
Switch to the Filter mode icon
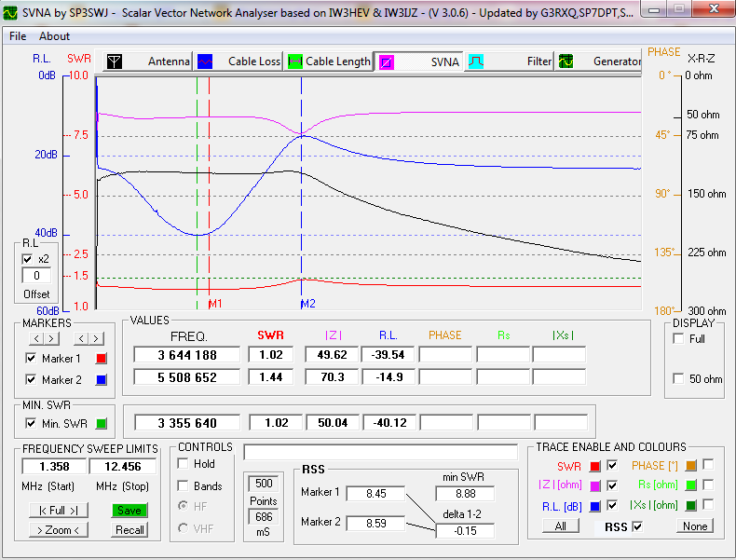[476, 61]
